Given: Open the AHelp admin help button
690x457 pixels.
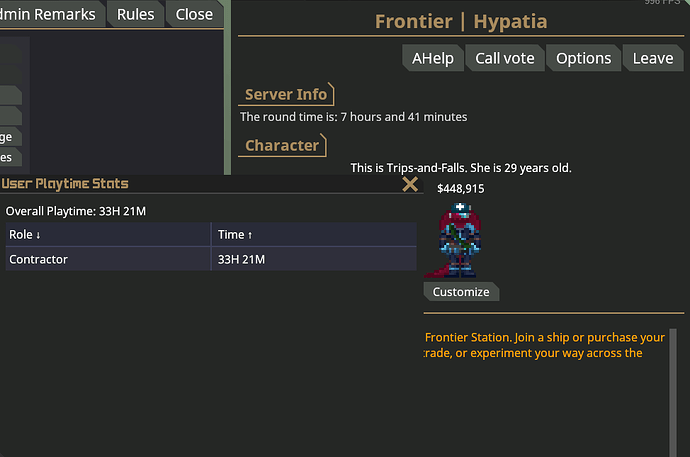Looking at the screenshot, I should click(433, 58).
